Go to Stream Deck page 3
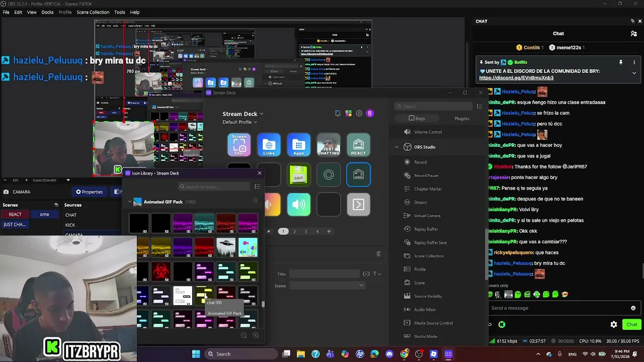Viewport: 644px width, 362px height. (306, 231)
